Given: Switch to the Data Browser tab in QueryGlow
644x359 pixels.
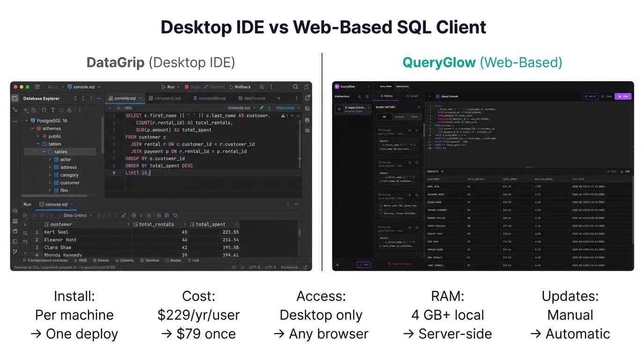Looking at the screenshot, I should [402, 86].
